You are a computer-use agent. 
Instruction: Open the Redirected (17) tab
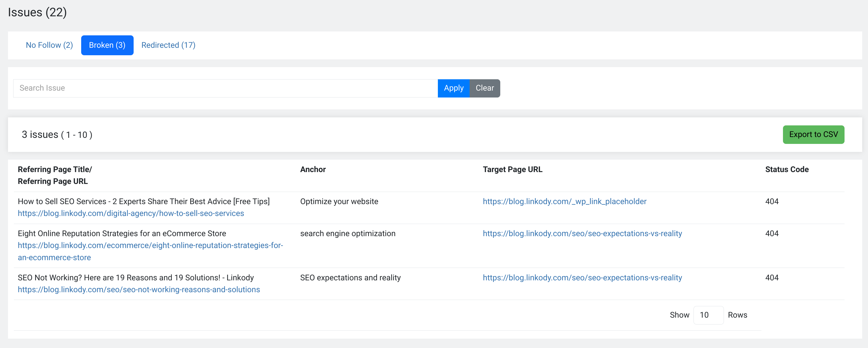[x=168, y=45]
